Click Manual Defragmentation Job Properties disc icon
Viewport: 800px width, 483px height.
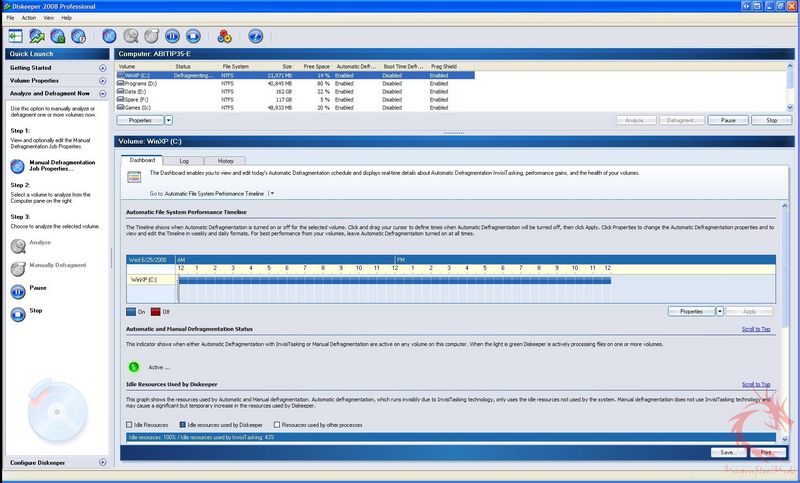click(x=18, y=166)
